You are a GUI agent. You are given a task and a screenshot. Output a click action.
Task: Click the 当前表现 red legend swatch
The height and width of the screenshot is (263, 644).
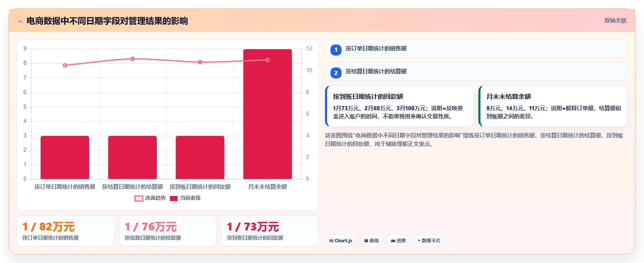174,198
